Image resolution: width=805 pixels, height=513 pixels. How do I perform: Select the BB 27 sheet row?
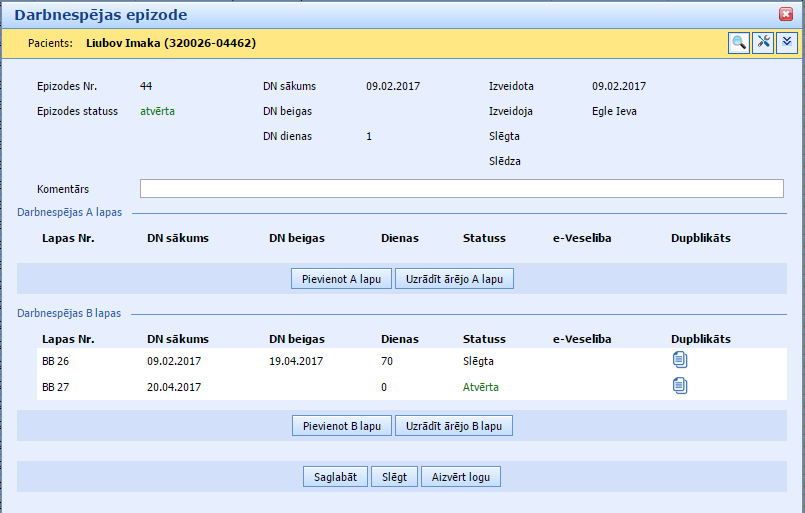(56, 386)
